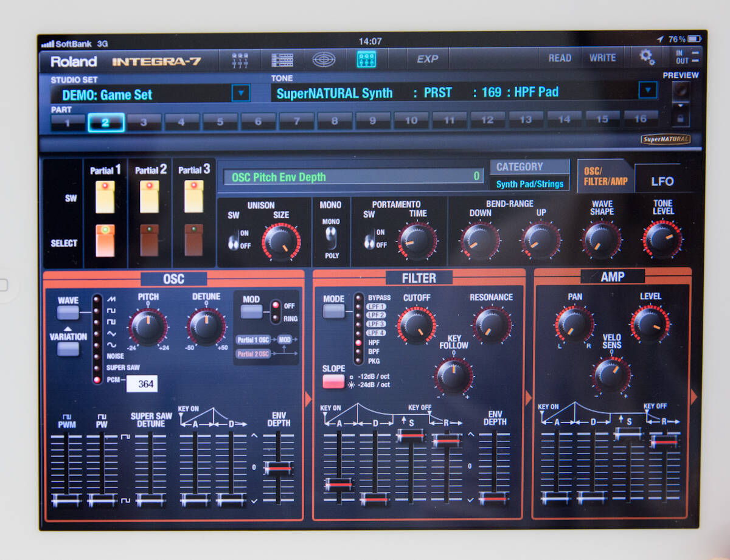Select Partial 1 for editing
The width and height of the screenshot is (730, 560).
(105, 241)
